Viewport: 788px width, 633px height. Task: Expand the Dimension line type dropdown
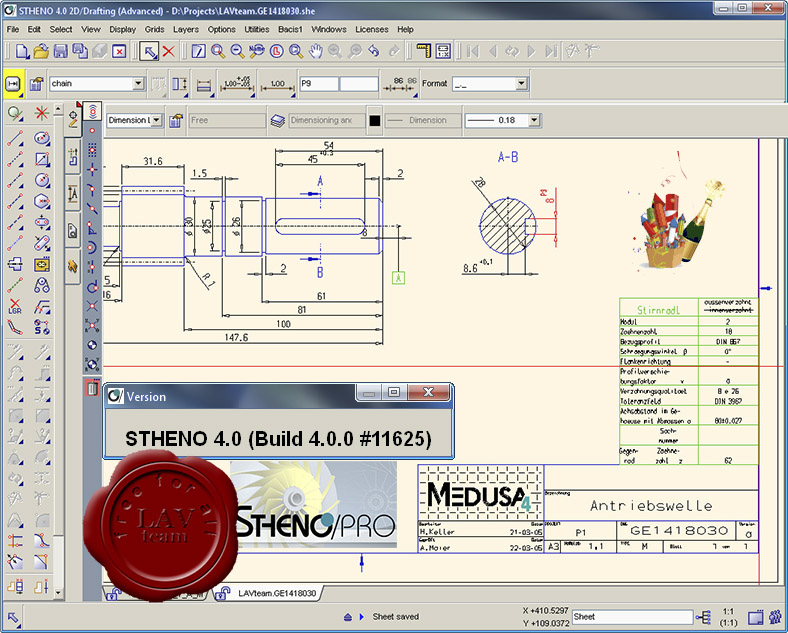coord(156,120)
